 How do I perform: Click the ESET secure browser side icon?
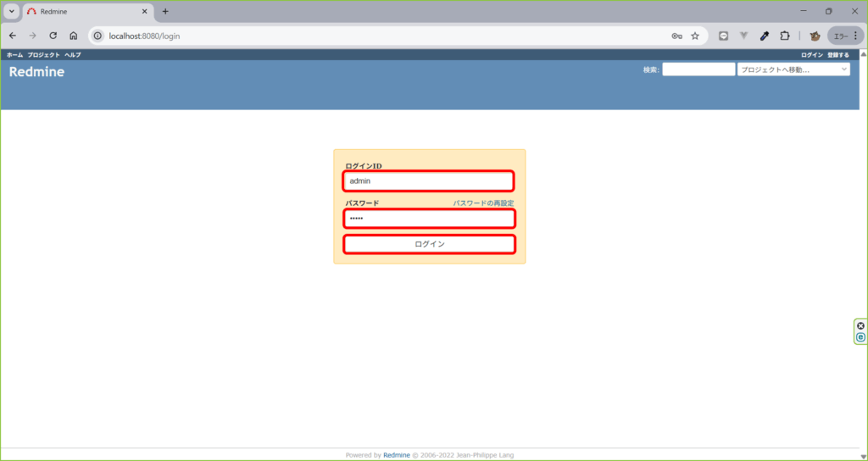point(860,336)
